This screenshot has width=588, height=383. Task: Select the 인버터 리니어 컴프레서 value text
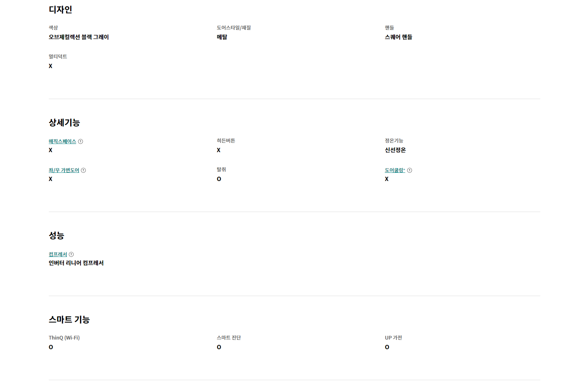click(x=76, y=263)
